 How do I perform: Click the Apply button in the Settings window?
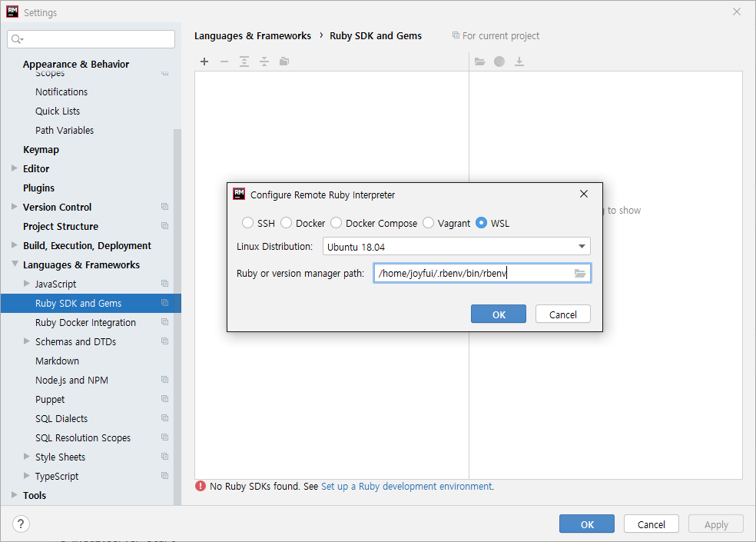pos(716,524)
